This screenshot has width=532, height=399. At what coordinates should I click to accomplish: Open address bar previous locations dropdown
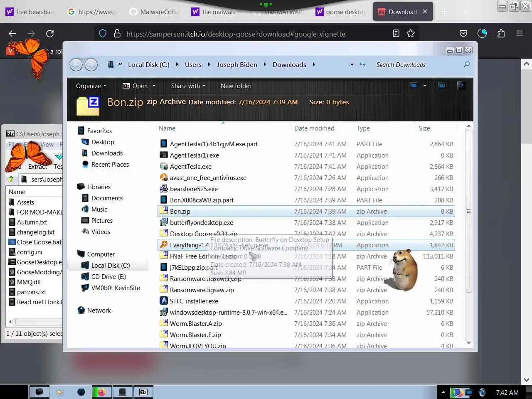pos(352,64)
